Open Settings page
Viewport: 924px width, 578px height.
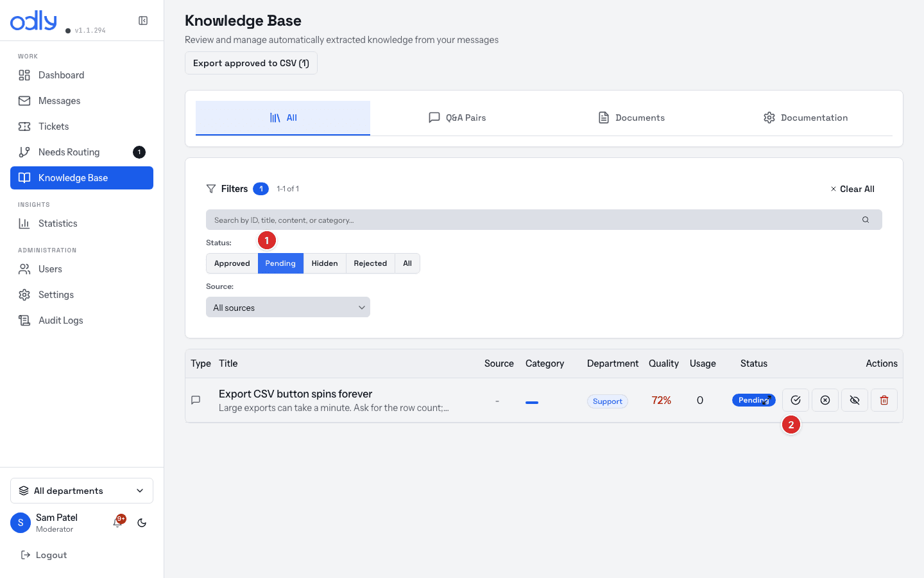(x=81, y=295)
